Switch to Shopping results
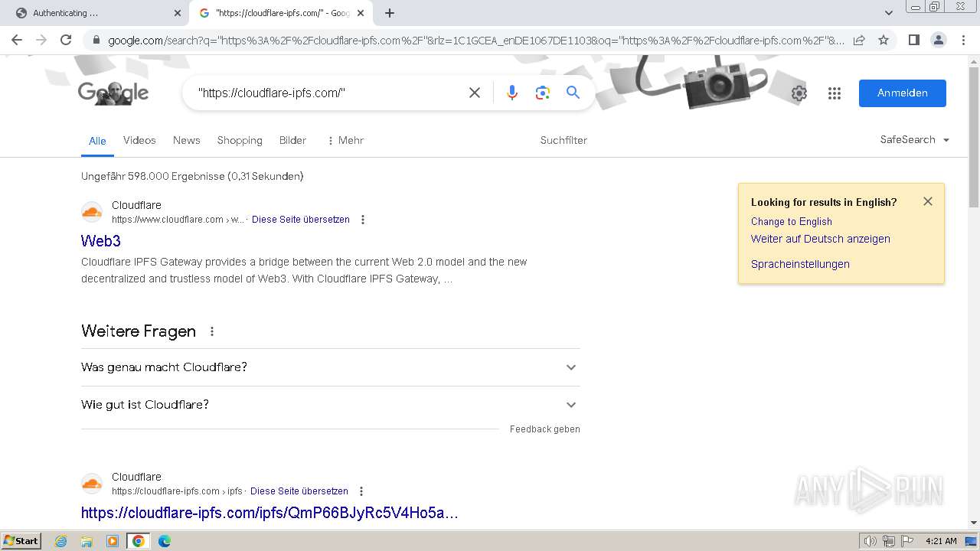The image size is (980, 551). point(240,140)
